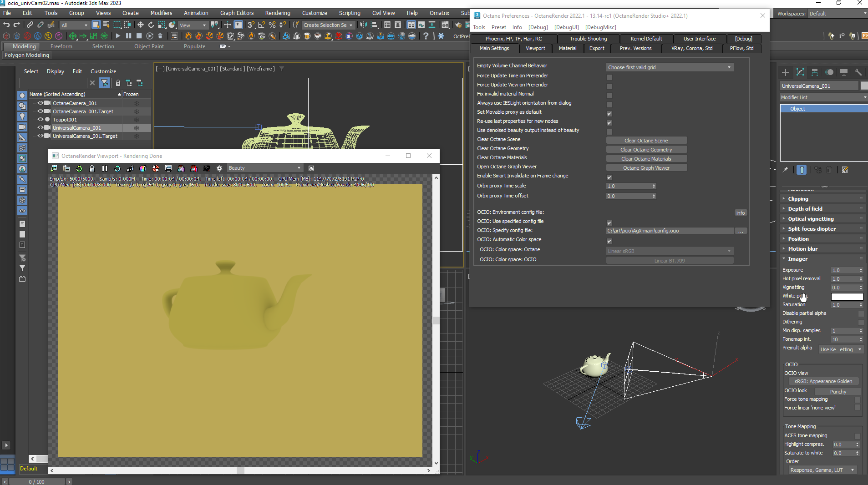Click the OCIO Specify config file path field
This screenshot has height=485, width=868.
point(670,231)
